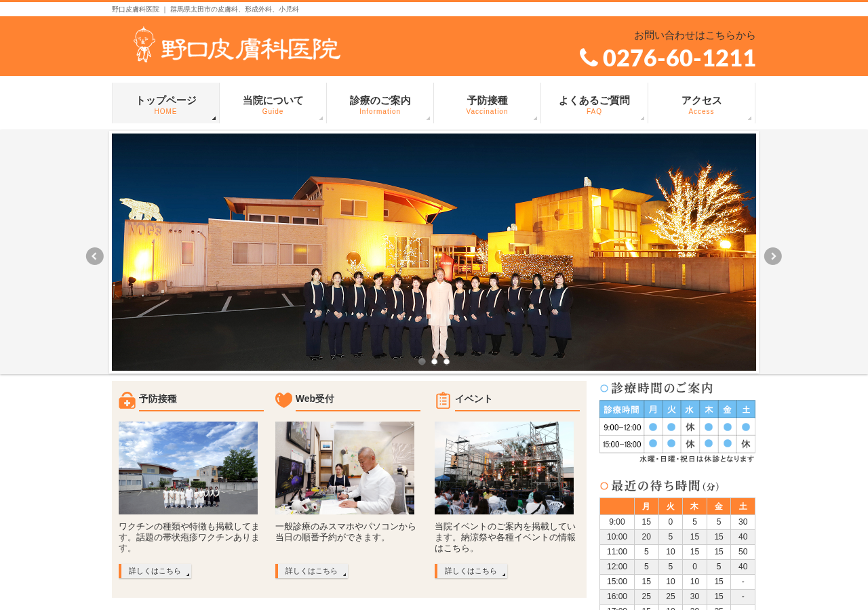The height and width of the screenshot is (610, 868).
Task: Click the clinic logo mascot
Action: point(144,45)
